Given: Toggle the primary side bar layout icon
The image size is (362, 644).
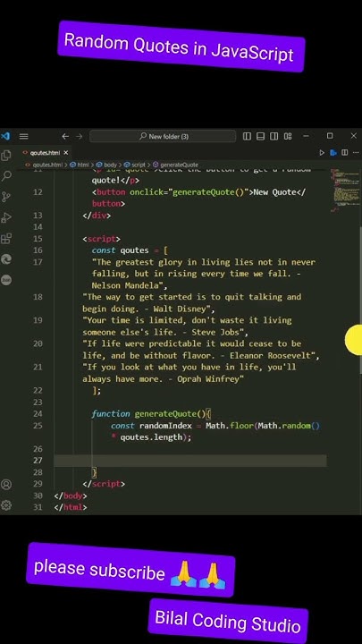Looking at the screenshot, I should (x=247, y=136).
